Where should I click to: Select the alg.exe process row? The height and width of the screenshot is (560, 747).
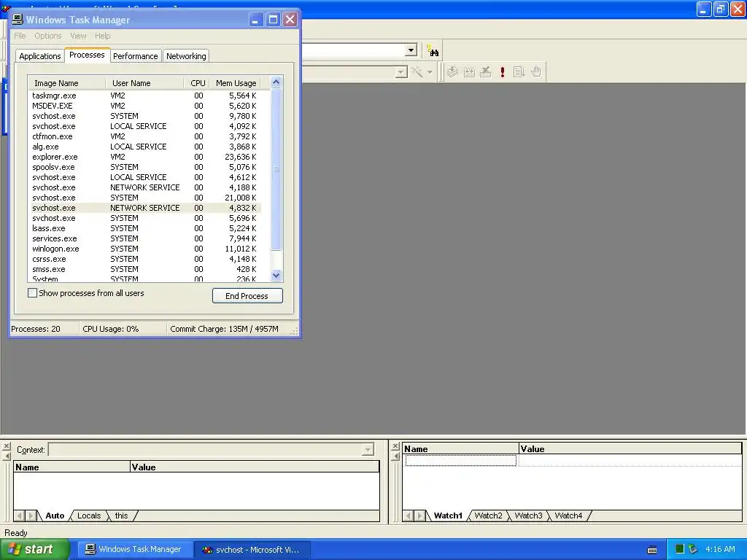point(144,147)
